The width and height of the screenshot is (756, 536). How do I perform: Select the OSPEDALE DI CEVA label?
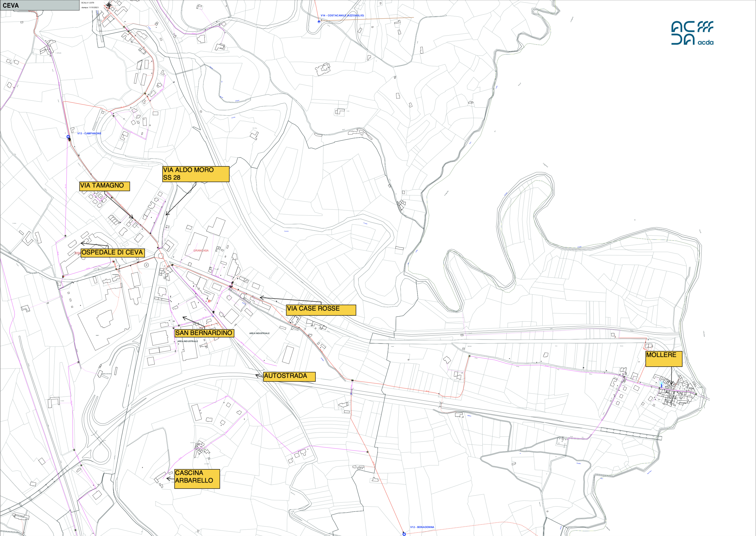(x=113, y=253)
